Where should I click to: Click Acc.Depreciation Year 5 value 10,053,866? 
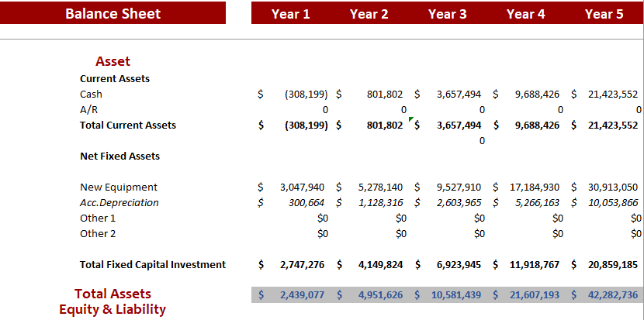tap(613, 203)
